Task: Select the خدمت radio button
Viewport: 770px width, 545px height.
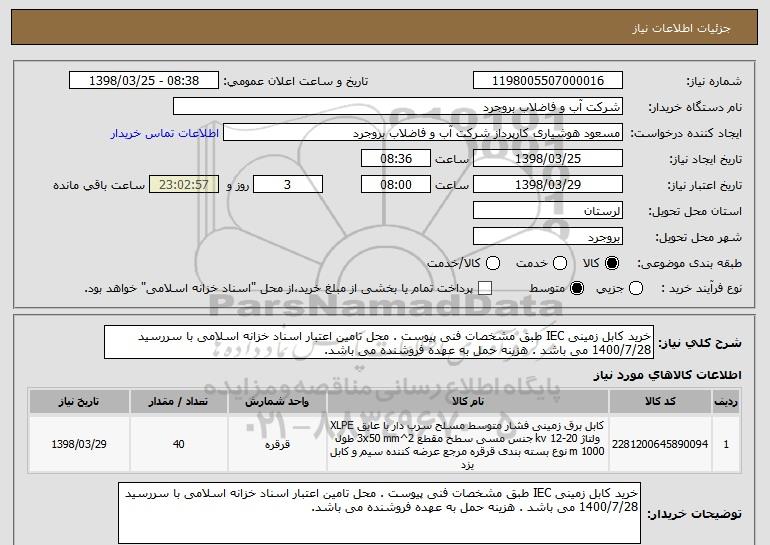Action: coord(560,263)
